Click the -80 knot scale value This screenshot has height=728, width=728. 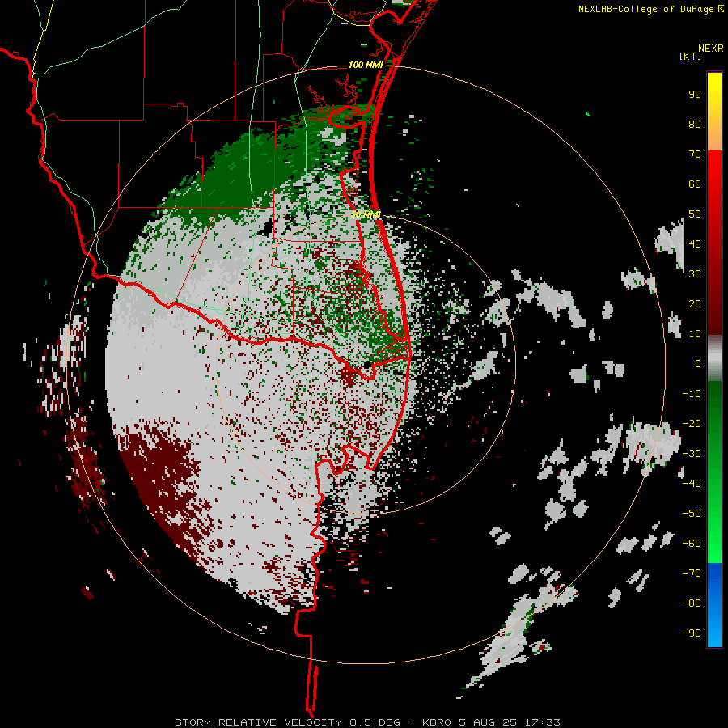pyautogui.click(x=692, y=603)
